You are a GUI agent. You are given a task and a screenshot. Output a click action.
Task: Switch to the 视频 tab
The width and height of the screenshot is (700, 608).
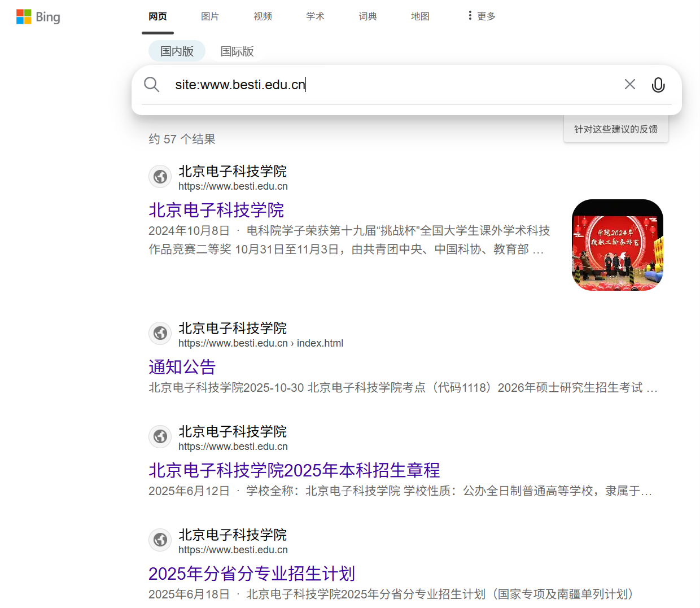pos(262,16)
